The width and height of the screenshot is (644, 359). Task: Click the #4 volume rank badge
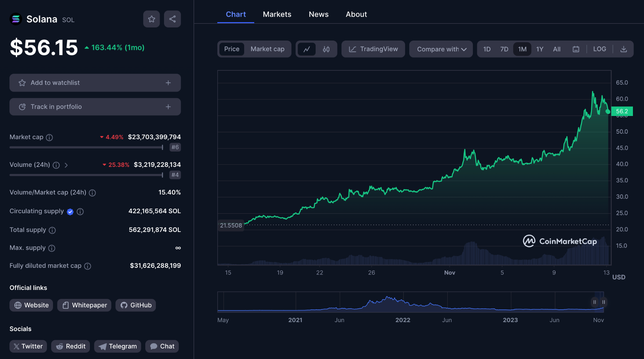[175, 175]
